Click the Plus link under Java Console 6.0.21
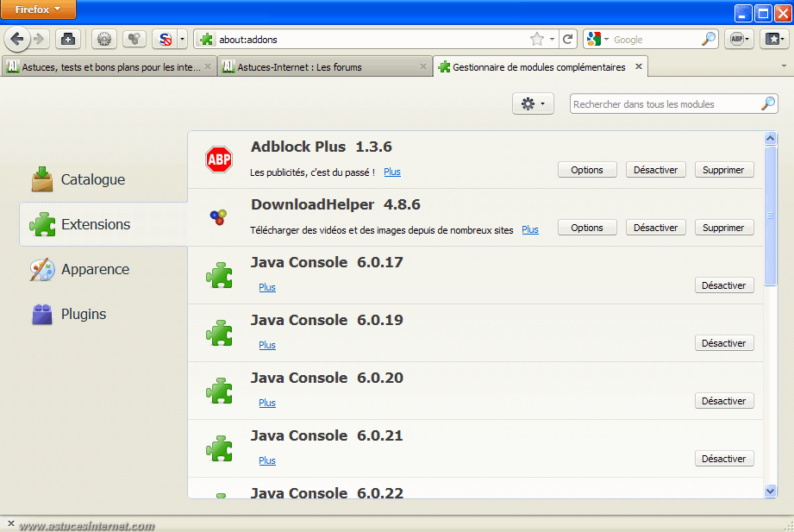The width and height of the screenshot is (794, 532). (x=267, y=460)
